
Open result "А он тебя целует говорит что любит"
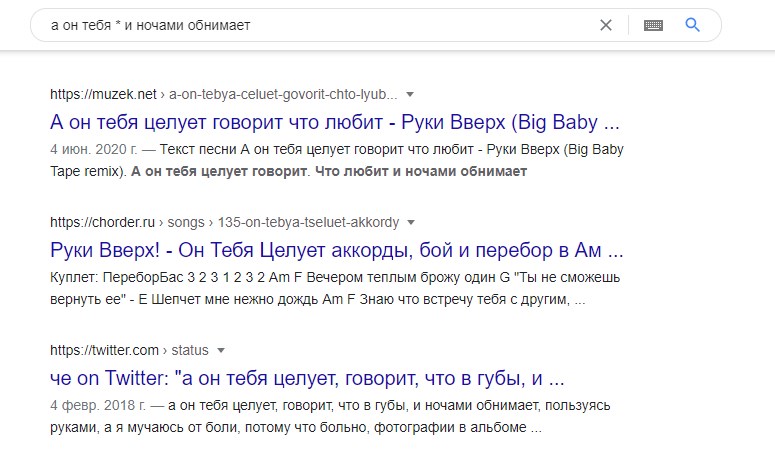pos(335,122)
